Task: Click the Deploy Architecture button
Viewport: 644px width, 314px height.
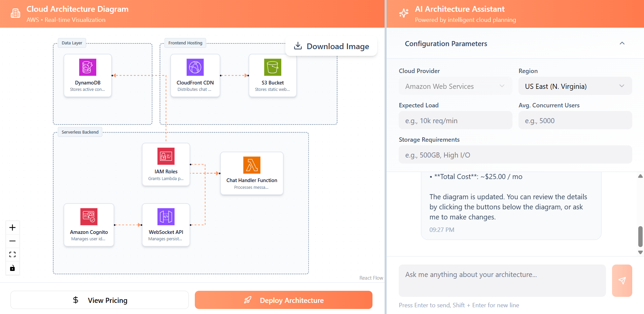Action: [x=283, y=300]
